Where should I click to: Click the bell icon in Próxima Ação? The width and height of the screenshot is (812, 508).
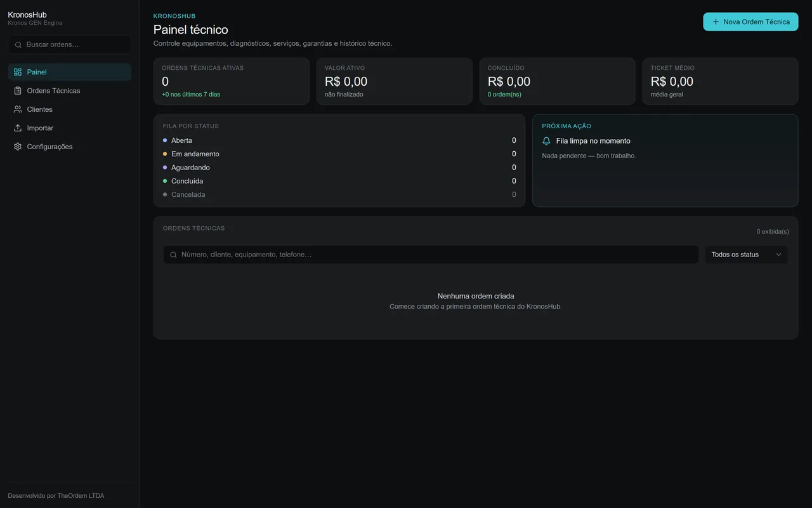(x=546, y=141)
